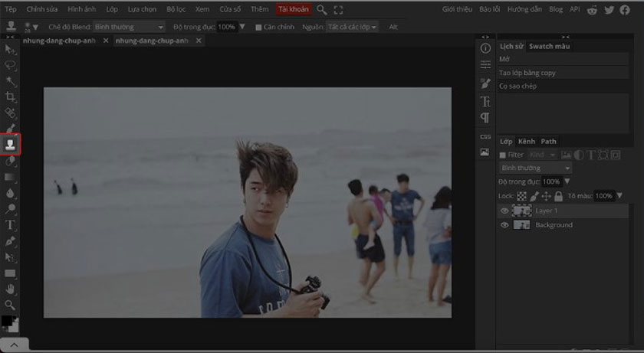The image size is (644, 353).
Task: Select the Move tool
Action: [x=10, y=50]
